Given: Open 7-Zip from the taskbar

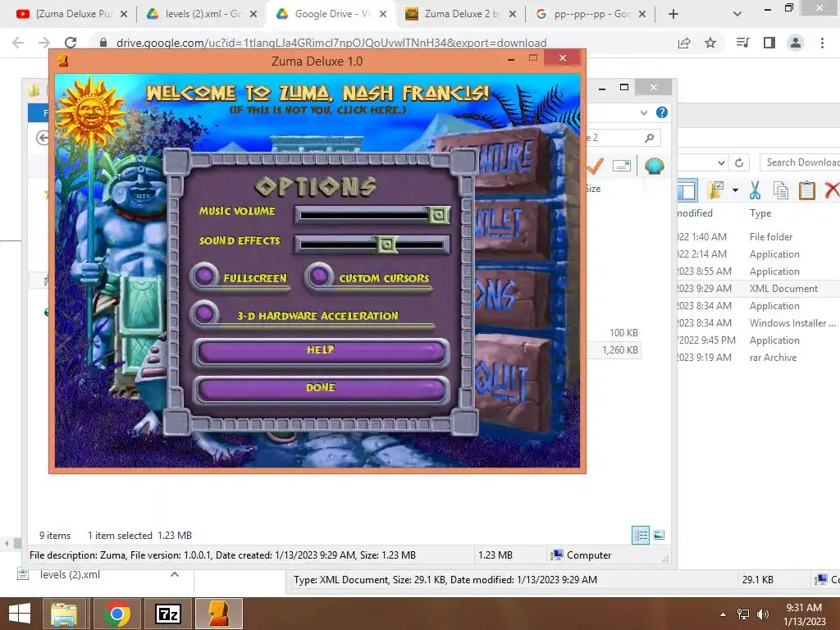Looking at the screenshot, I should 167,614.
